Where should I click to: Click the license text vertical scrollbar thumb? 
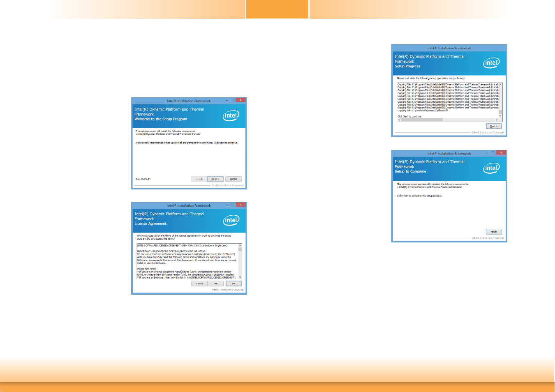pyautogui.click(x=240, y=249)
